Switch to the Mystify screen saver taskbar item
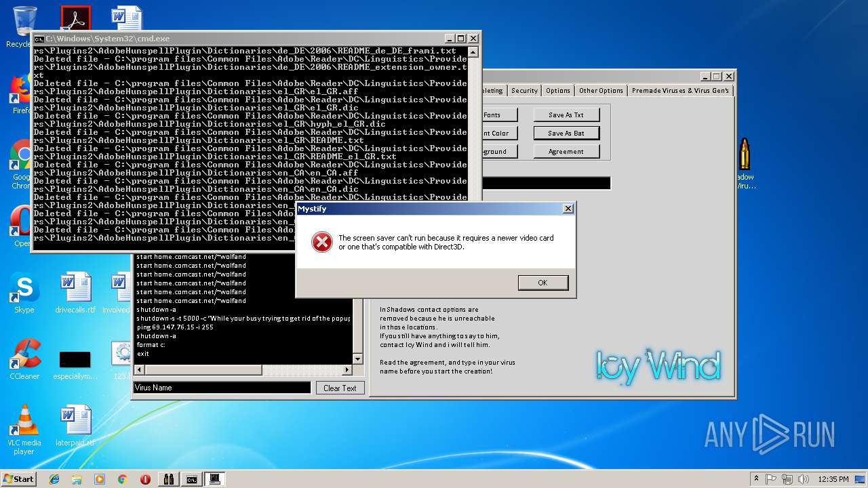Image resolution: width=868 pixels, height=488 pixels. tap(215, 479)
